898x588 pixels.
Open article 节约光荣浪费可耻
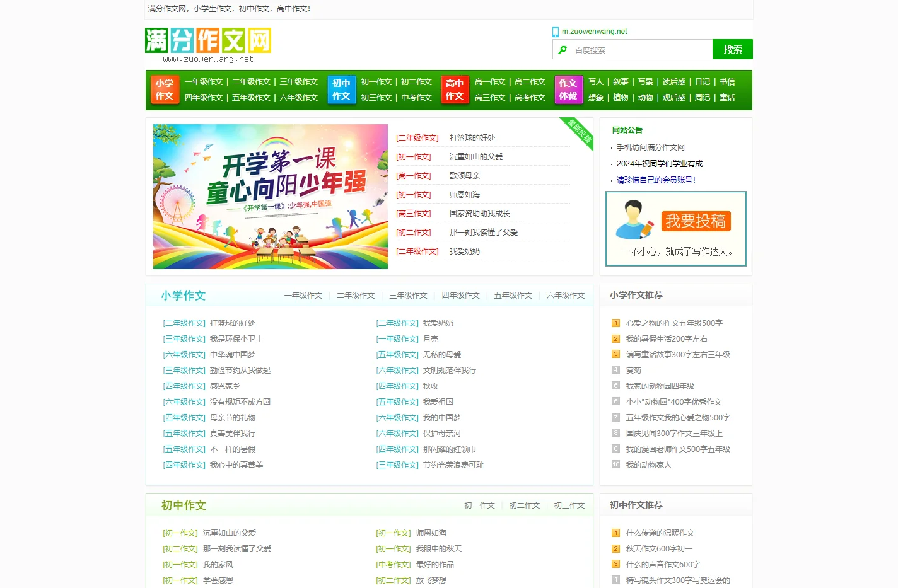pyautogui.click(x=453, y=465)
